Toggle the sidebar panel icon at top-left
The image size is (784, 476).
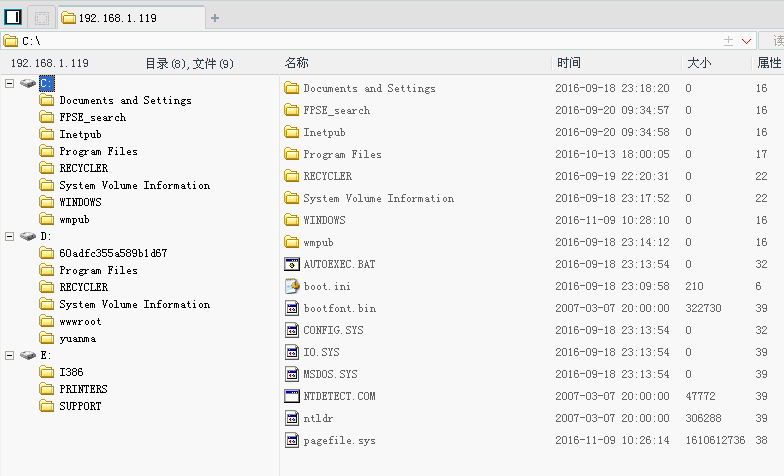tap(13, 18)
